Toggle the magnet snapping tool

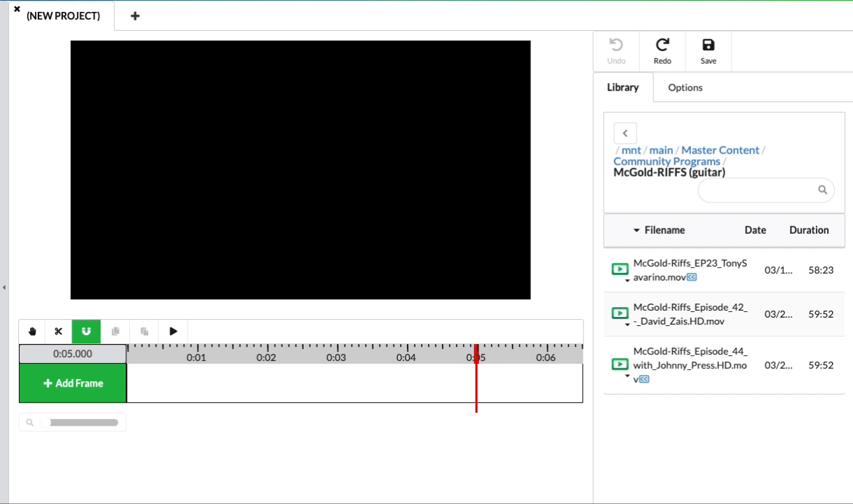[x=87, y=331]
